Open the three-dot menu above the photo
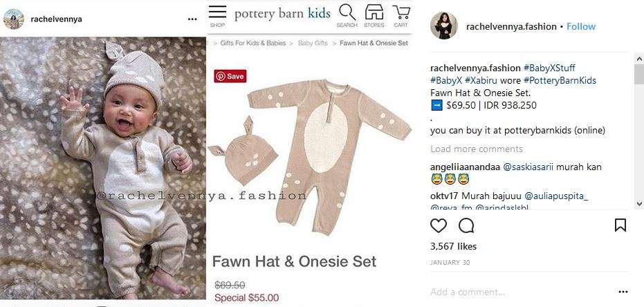This screenshot has height=307, width=644. [192, 19]
